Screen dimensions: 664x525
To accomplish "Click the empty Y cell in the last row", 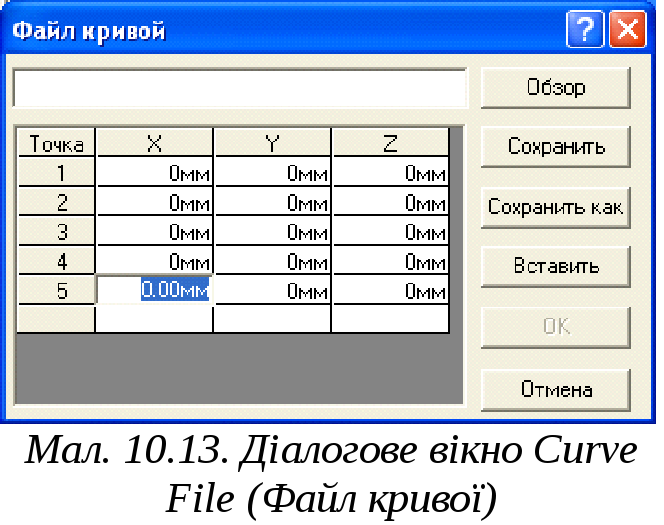I will 272,319.
